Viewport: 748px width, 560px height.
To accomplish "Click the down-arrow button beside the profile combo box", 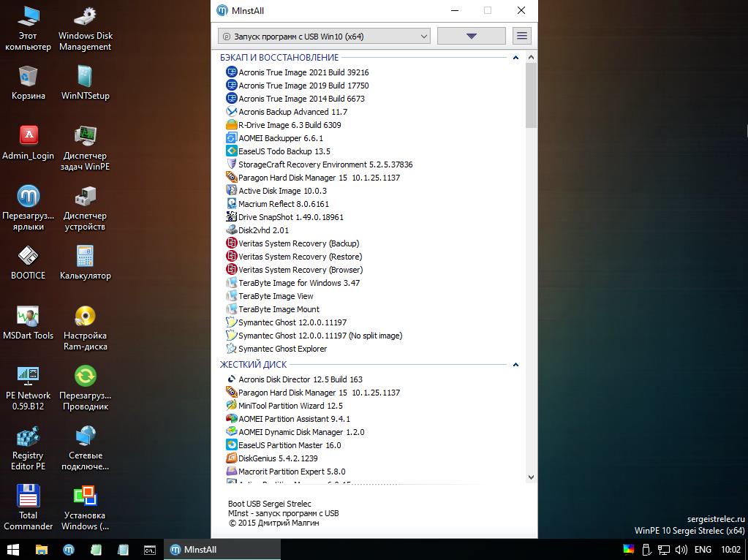I will tap(471, 36).
